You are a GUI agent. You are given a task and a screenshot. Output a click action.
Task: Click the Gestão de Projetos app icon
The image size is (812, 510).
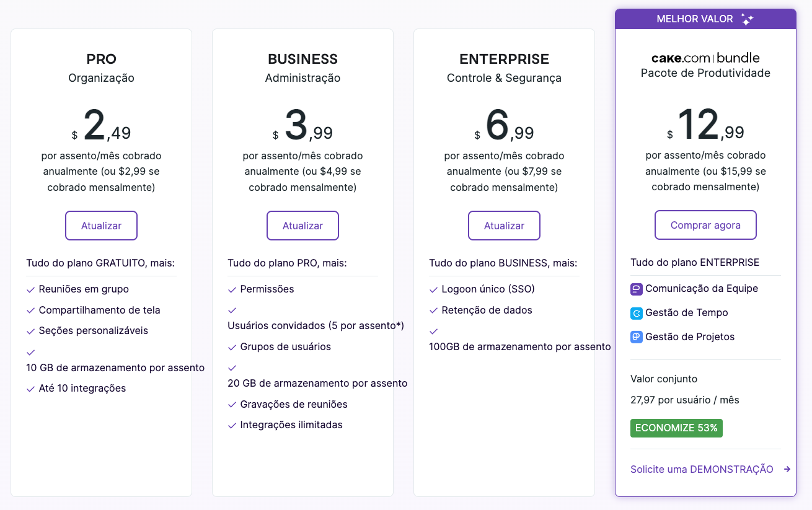coord(637,338)
